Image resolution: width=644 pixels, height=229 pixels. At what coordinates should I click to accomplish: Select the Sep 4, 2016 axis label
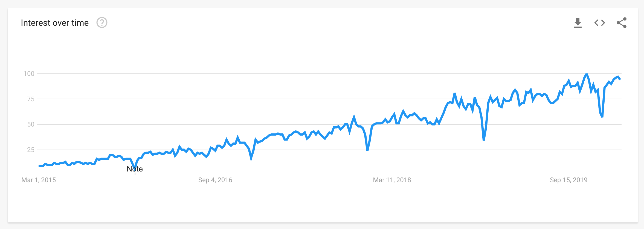(x=215, y=180)
